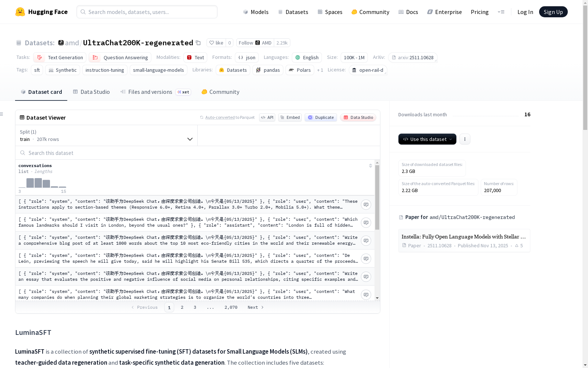Go to Datasets in the top navigation
Viewport: 588px width, 368px height.
[293, 12]
